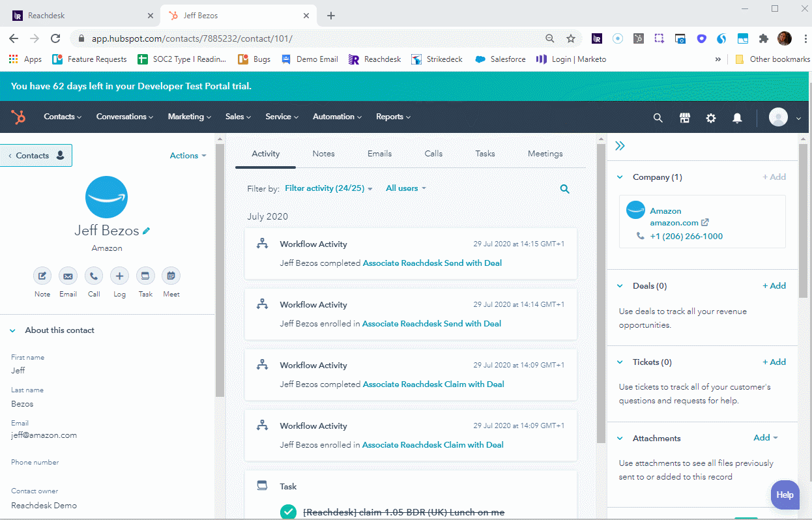Screen dimensions: 812x520
Task: Add a ticket with + Add
Action: [x=774, y=362]
